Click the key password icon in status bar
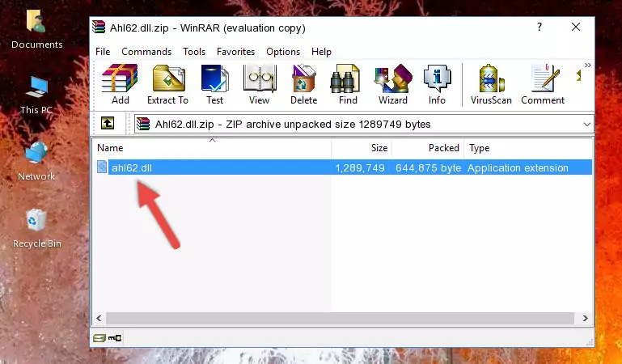The image size is (622, 364). 115,338
